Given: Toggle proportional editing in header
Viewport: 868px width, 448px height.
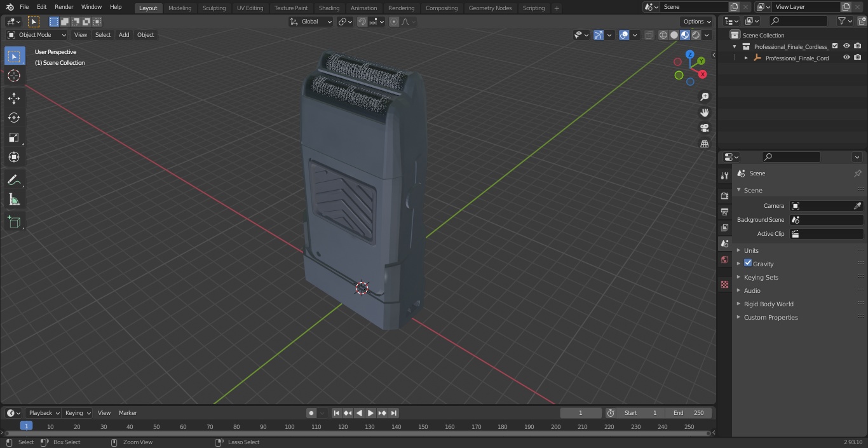Looking at the screenshot, I should pos(394,22).
